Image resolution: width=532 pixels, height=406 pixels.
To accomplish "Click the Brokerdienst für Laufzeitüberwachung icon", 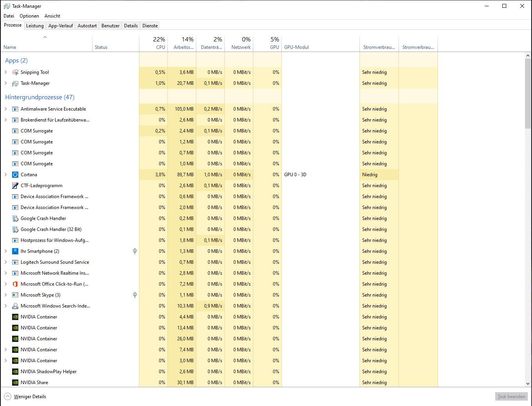I will [15, 120].
